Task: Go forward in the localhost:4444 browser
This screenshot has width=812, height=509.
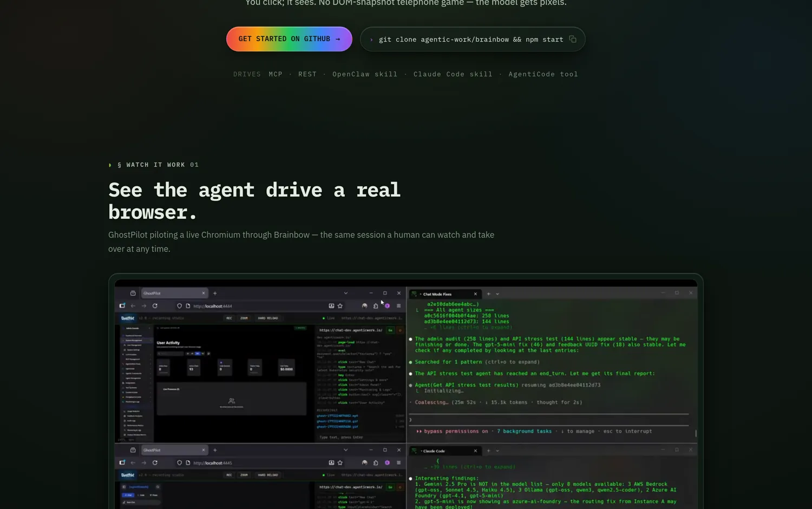Action: click(144, 306)
